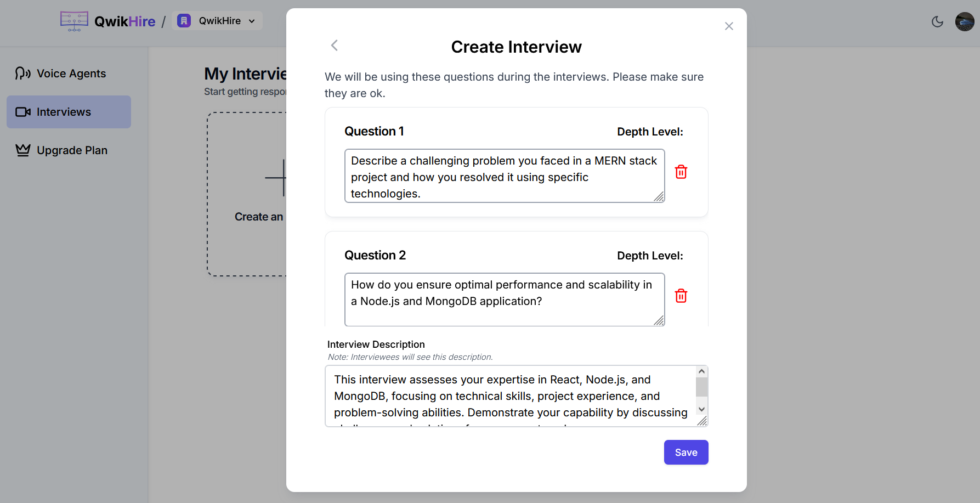
Task: Focus the Question 2 text area
Action: [x=504, y=299]
